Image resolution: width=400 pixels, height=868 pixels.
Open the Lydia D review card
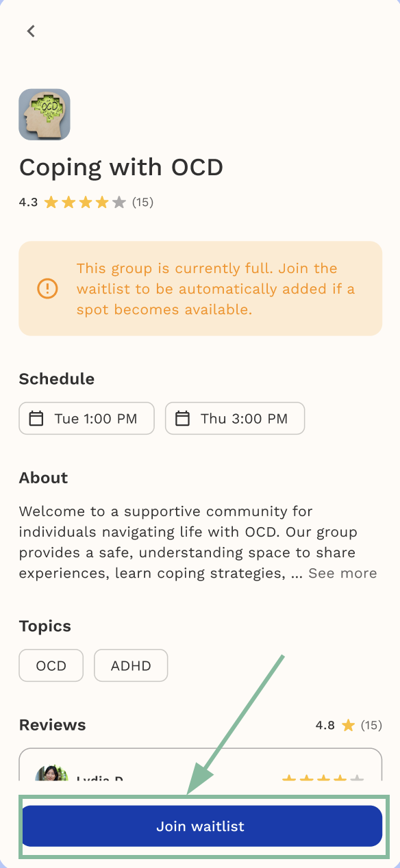click(201, 765)
